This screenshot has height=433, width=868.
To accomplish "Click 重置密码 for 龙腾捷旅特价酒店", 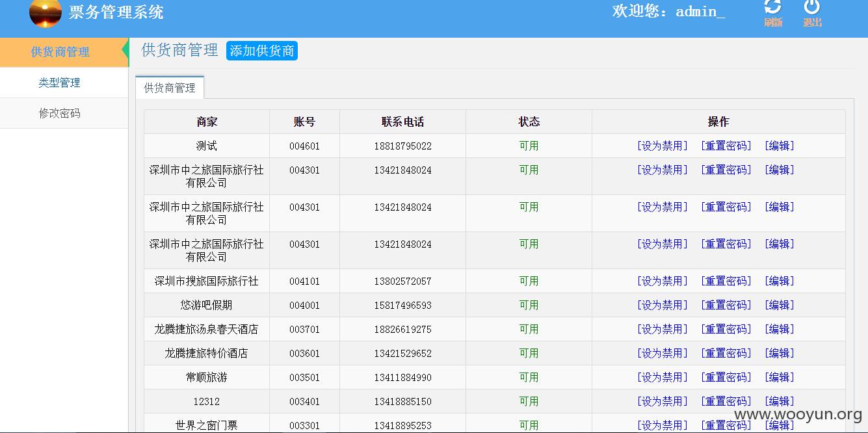I will point(726,353).
